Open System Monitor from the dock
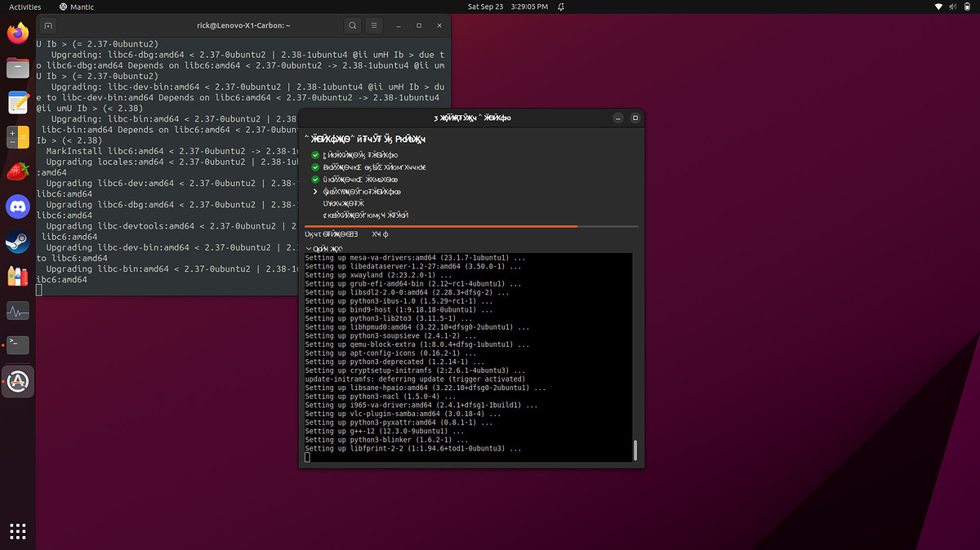Image resolution: width=980 pixels, height=550 pixels. pyautogui.click(x=18, y=311)
